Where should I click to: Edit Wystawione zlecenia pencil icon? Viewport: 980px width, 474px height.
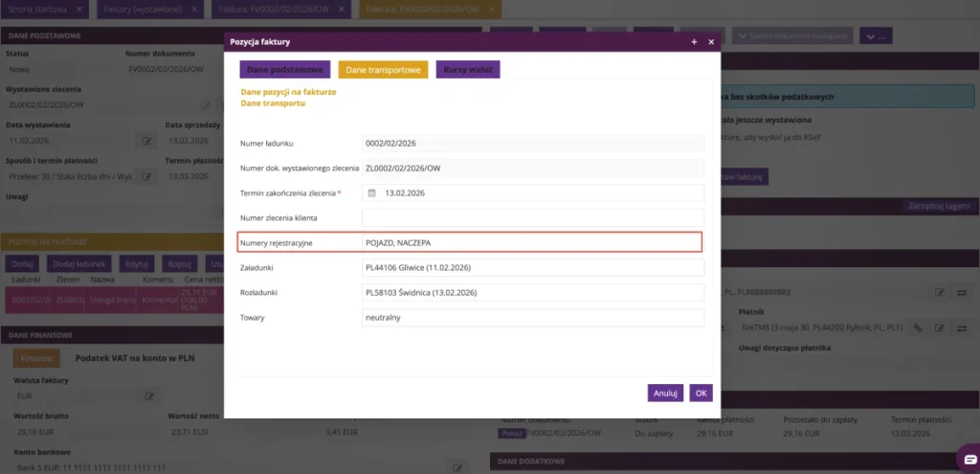[x=205, y=105]
